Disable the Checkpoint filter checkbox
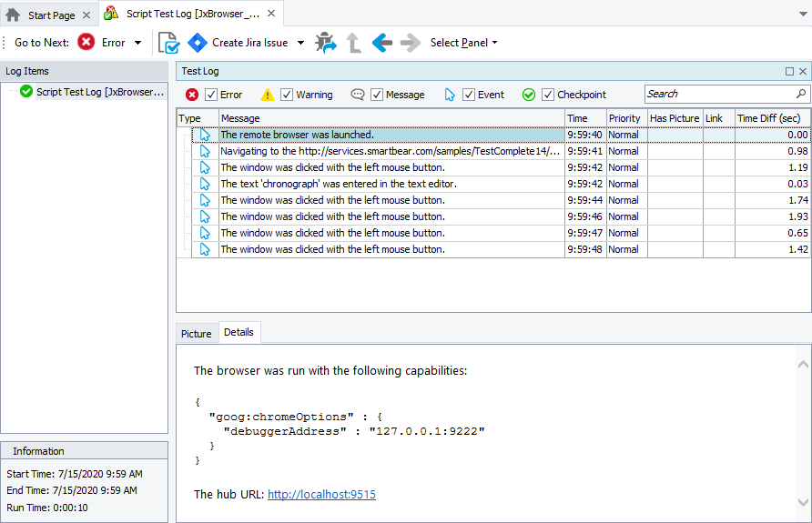The height and width of the screenshot is (523, 812). tap(548, 95)
